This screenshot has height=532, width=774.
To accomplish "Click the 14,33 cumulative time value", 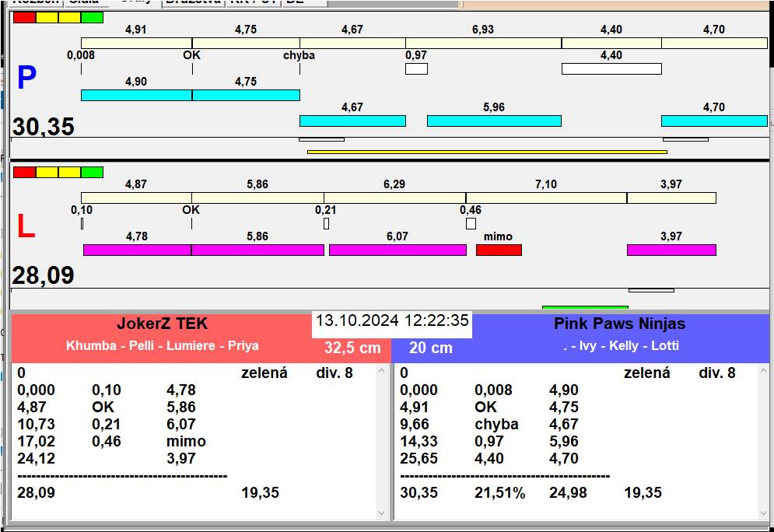I will (x=419, y=441).
